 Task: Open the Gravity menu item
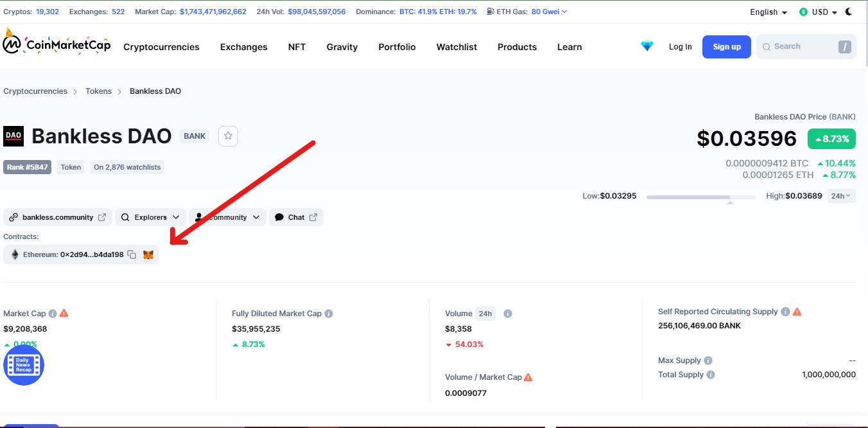click(342, 47)
